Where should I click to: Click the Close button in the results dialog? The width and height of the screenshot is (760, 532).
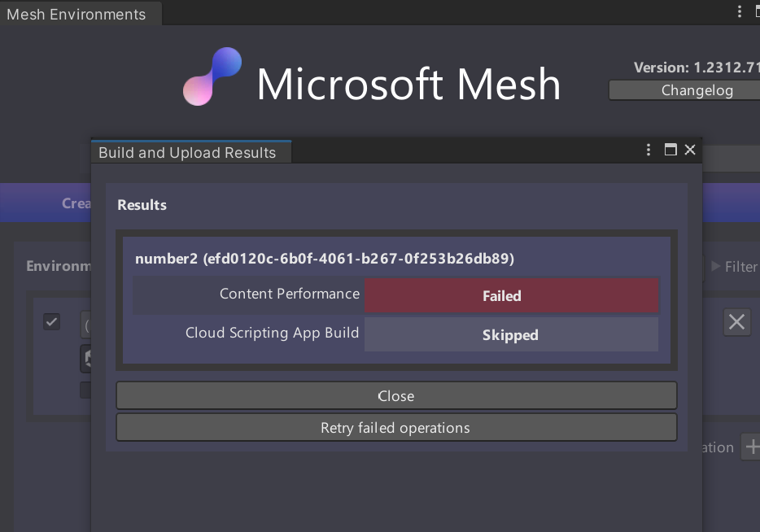(x=396, y=396)
